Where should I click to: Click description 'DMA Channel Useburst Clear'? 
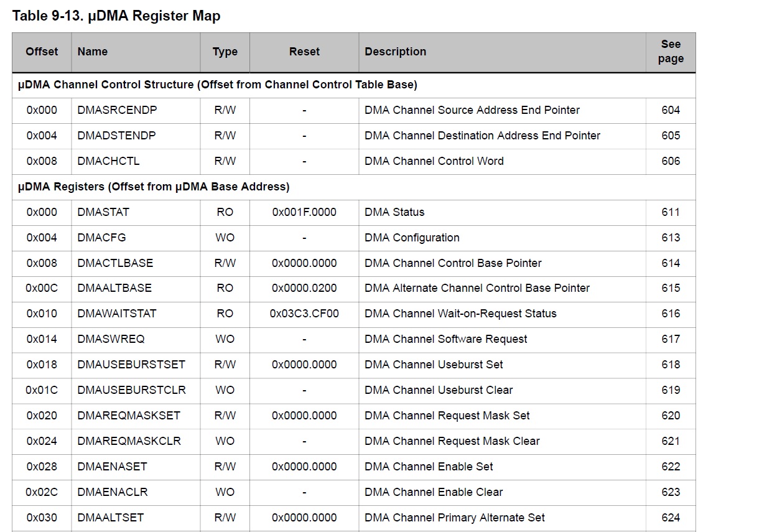click(x=439, y=390)
